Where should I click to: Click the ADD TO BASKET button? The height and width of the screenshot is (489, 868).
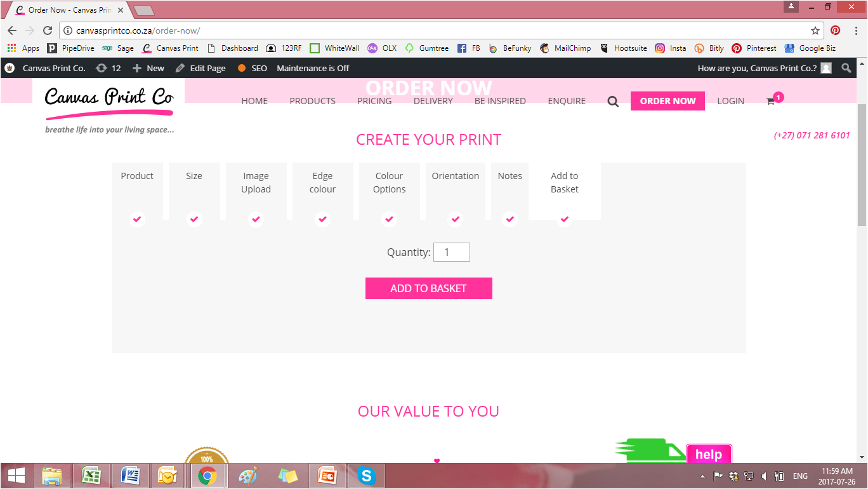429,288
